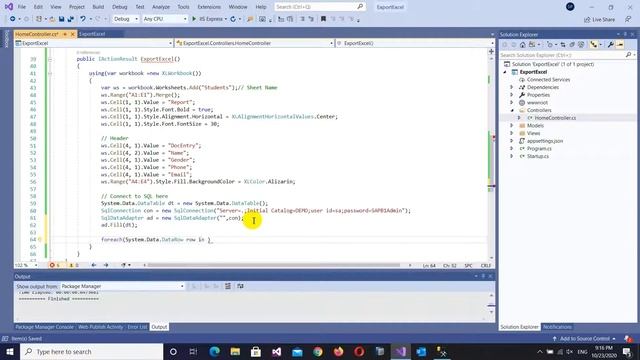Image resolution: width=640 pixels, height=360 pixels.
Task: Expand the Dependencies node
Action: coord(511,87)
